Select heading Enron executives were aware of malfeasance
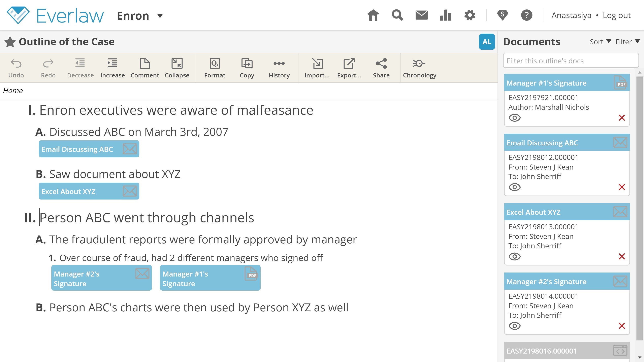644x362 pixels. click(x=176, y=110)
